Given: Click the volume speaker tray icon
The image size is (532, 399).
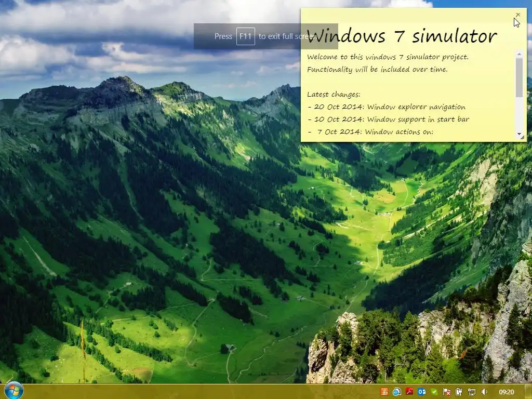Looking at the screenshot, I should [x=484, y=392].
